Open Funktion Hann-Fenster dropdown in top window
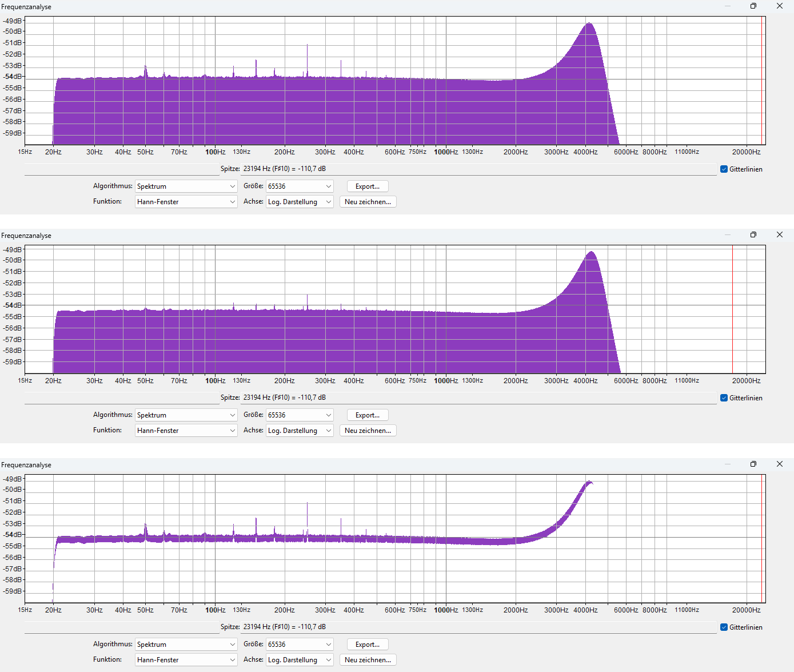 pos(186,202)
